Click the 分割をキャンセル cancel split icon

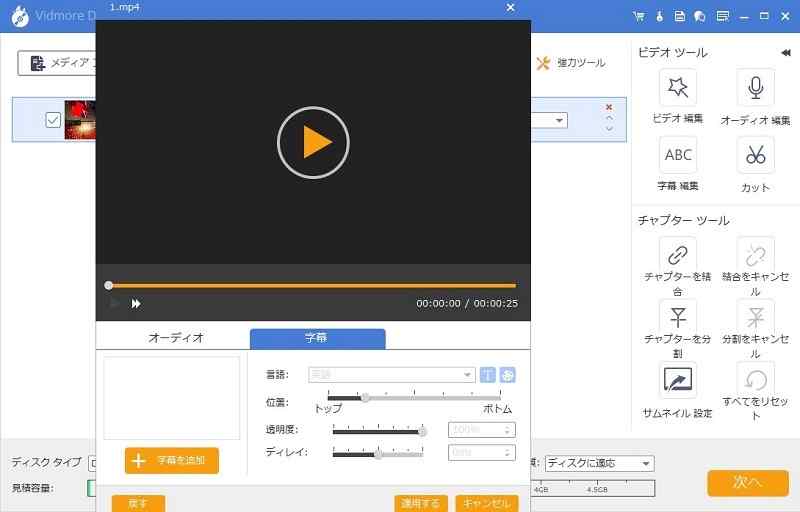tap(756, 317)
